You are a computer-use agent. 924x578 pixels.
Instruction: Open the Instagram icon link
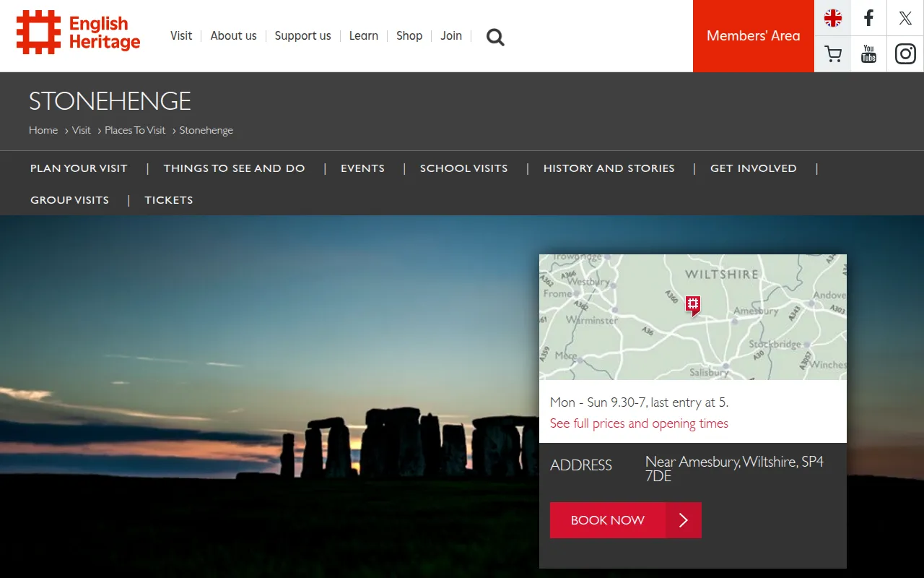pos(905,54)
